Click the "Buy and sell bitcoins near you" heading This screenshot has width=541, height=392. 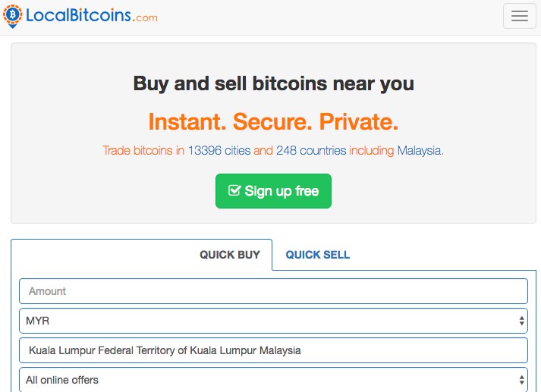pos(274,83)
